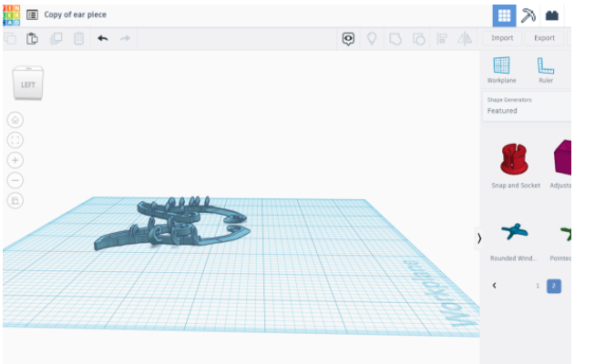Click the Flip mirror icon
Viewport: 595px width, 364px height.
point(465,38)
